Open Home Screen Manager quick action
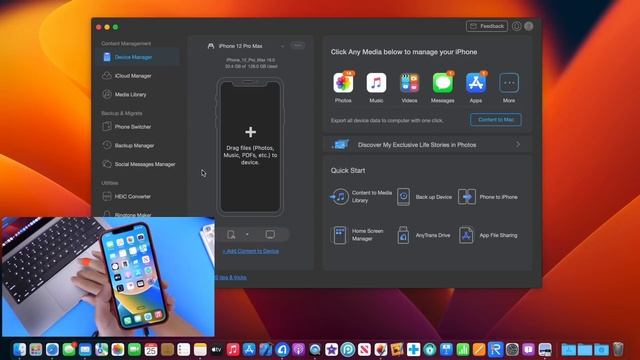The width and height of the screenshot is (640, 360). pos(358,235)
